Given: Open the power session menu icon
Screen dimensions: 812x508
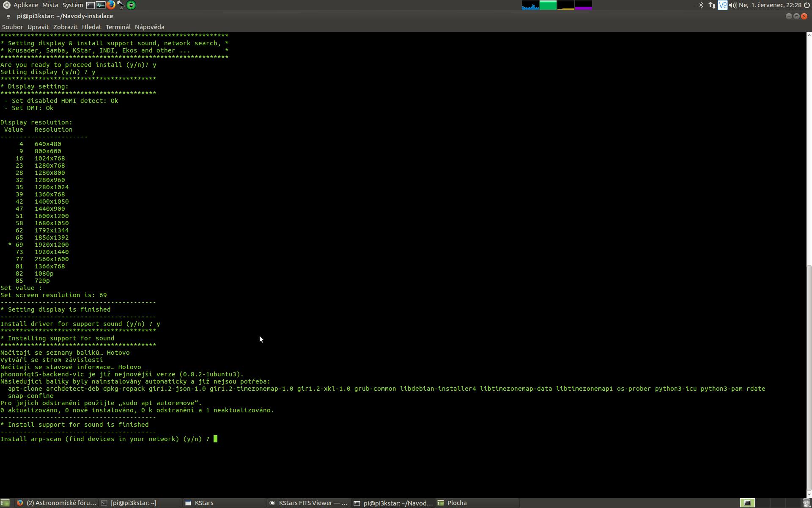Looking at the screenshot, I should click(x=807, y=5).
